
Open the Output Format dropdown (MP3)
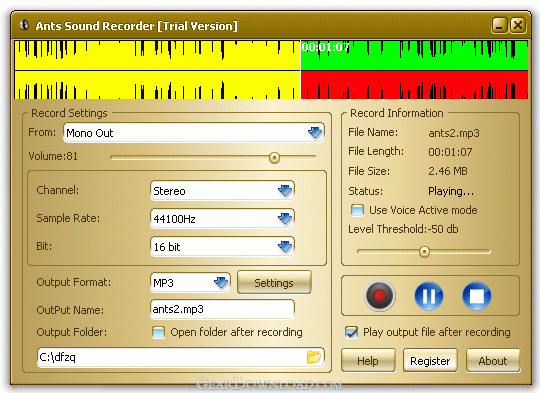pyautogui.click(x=190, y=283)
